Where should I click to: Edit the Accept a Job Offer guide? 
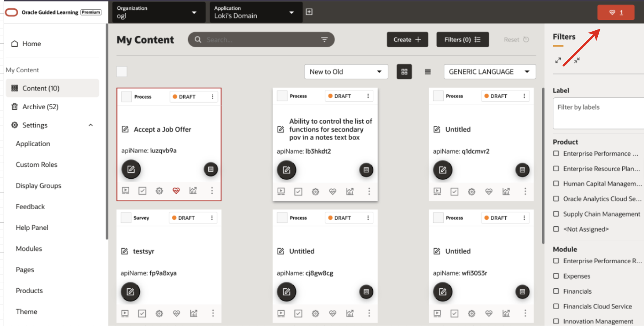click(131, 169)
